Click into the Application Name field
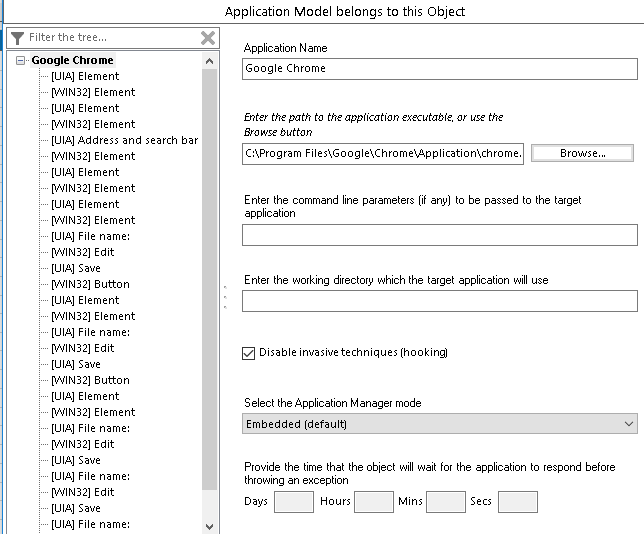644x534 pixels. point(439,69)
